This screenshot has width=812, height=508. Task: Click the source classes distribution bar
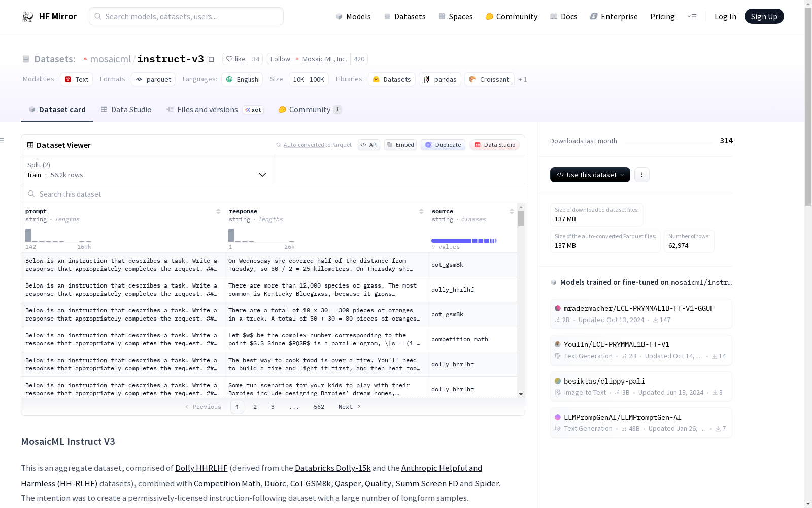(x=464, y=241)
